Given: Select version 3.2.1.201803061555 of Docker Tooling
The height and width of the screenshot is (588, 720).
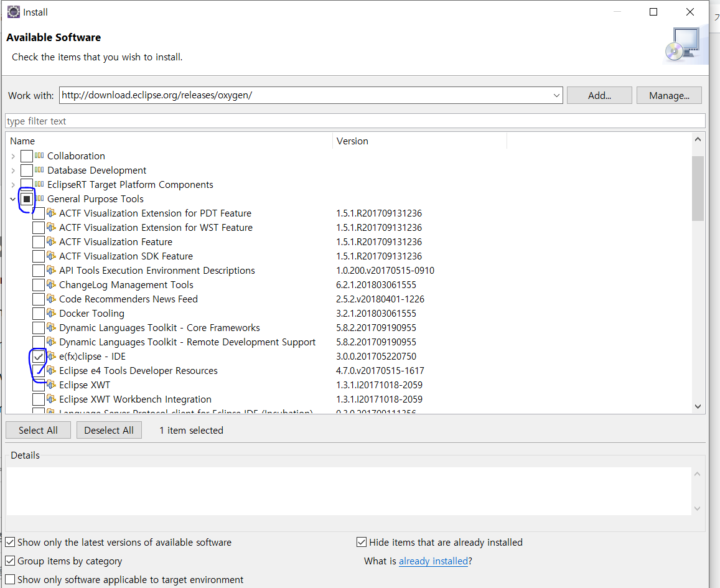Looking at the screenshot, I should pyautogui.click(x=376, y=314).
